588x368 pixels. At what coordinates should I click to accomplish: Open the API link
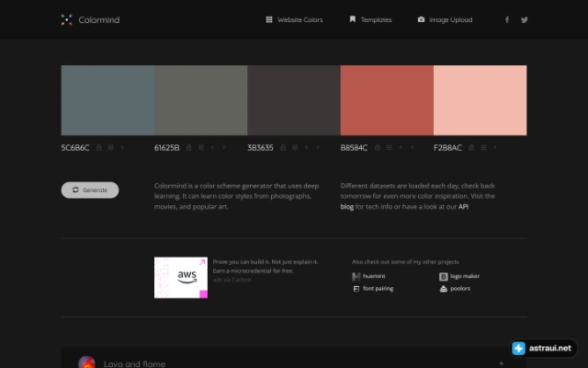(x=463, y=206)
